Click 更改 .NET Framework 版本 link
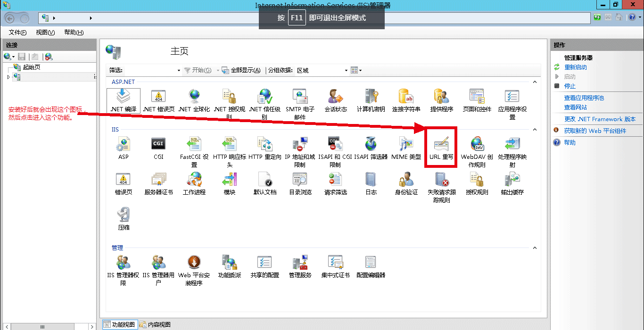644x330 pixels. (600, 119)
